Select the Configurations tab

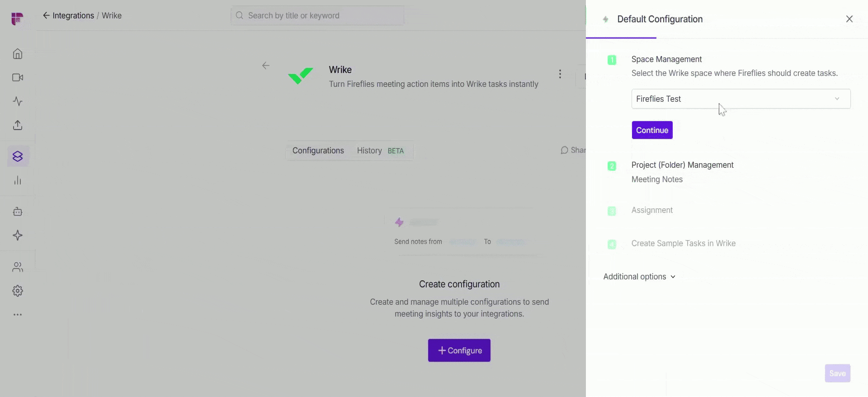[x=318, y=151]
